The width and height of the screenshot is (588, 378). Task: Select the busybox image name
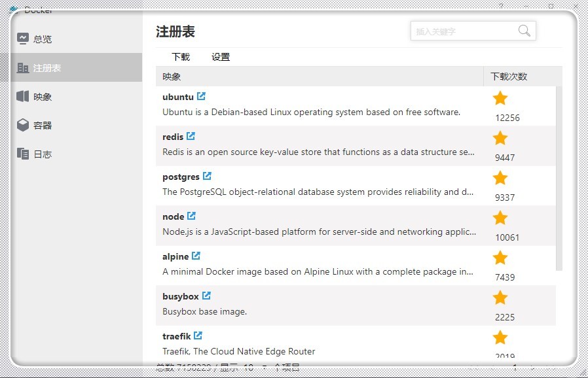[180, 296]
